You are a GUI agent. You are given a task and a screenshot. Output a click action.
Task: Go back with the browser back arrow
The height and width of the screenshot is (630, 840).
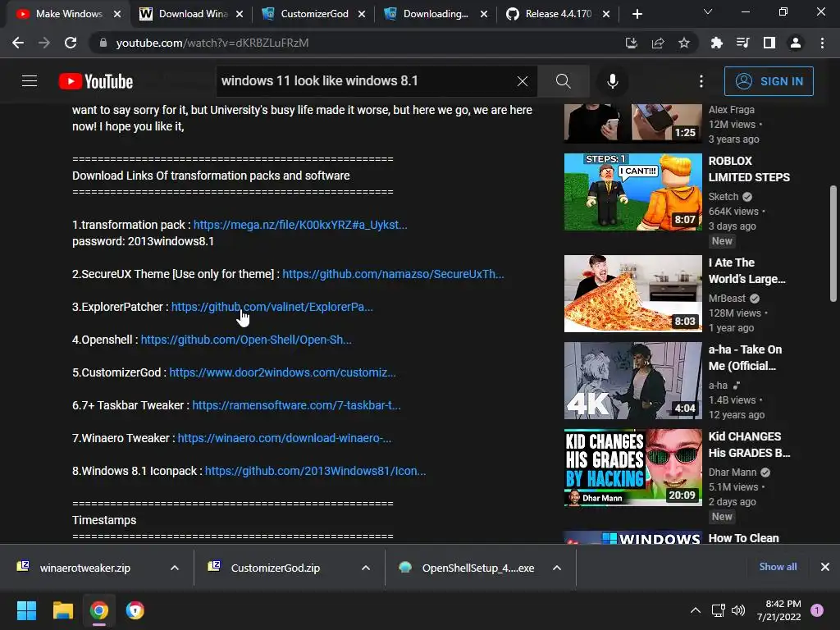[18, 43]
